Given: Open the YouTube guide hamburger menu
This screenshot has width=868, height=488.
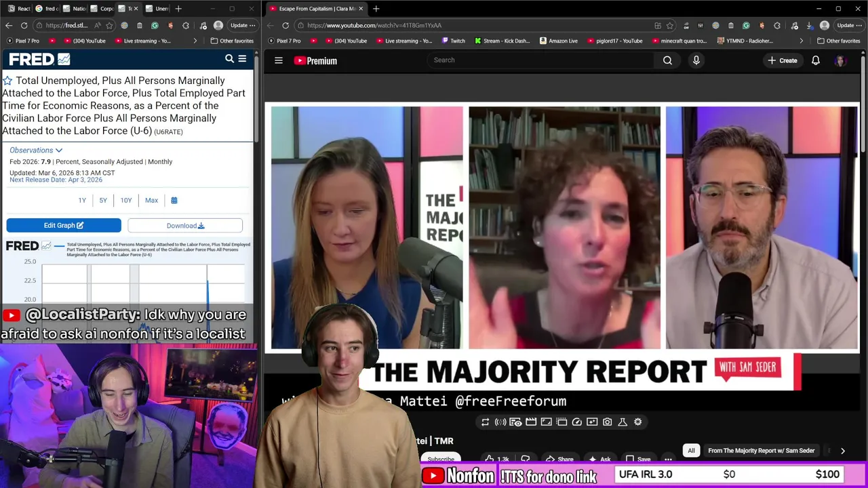Looking at the screenshot, I should click(x=278, y=60).
